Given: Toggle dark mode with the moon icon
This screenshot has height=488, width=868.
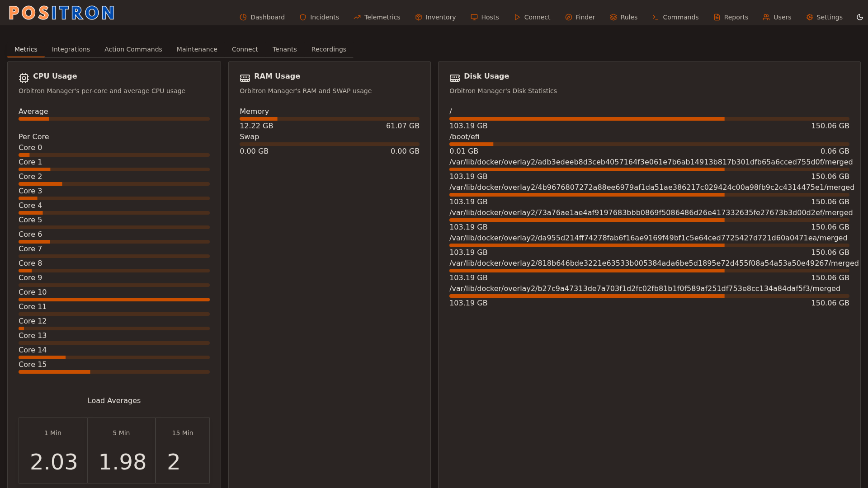Looking at the screenshot, I should [x=860, y=17].
